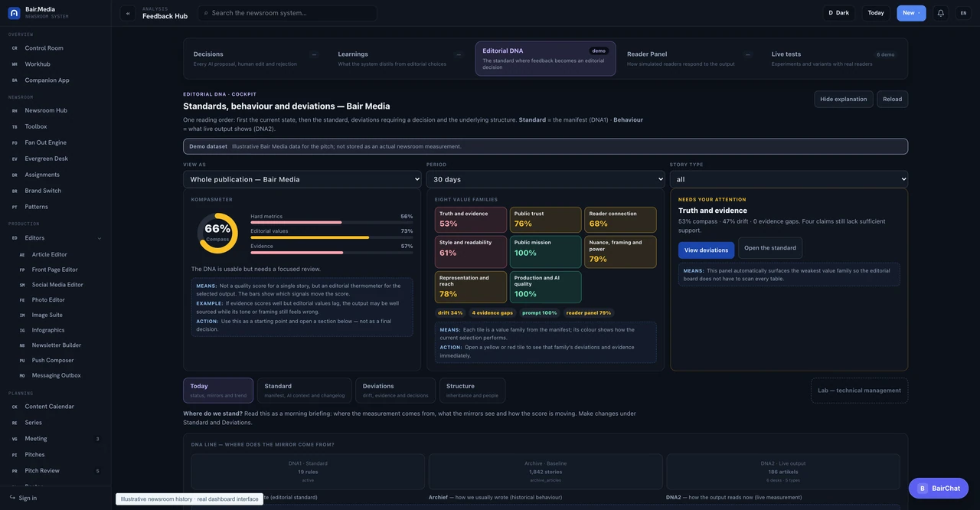Open Push Composer
Image resolution: width=980 pixels, height=510 pixels.
(60, 360)
